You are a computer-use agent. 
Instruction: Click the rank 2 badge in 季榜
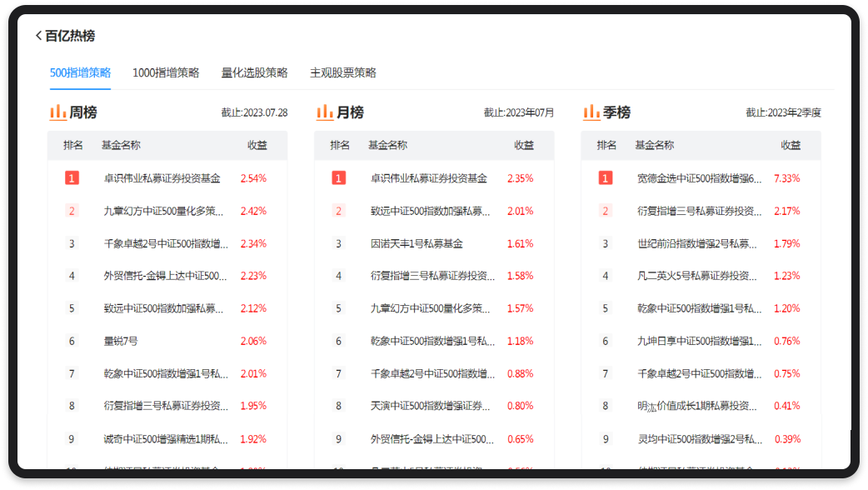coord(606,211)
